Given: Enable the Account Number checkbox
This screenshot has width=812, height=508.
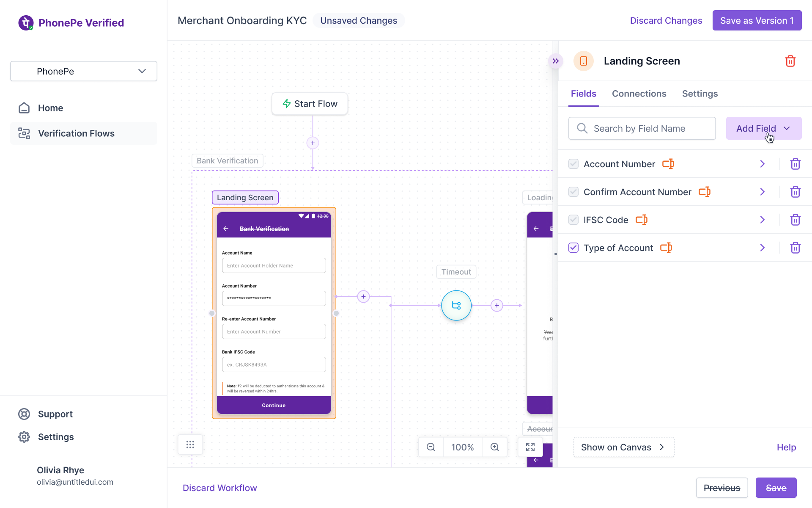Looking at the screenshot, I should [573, 164].
